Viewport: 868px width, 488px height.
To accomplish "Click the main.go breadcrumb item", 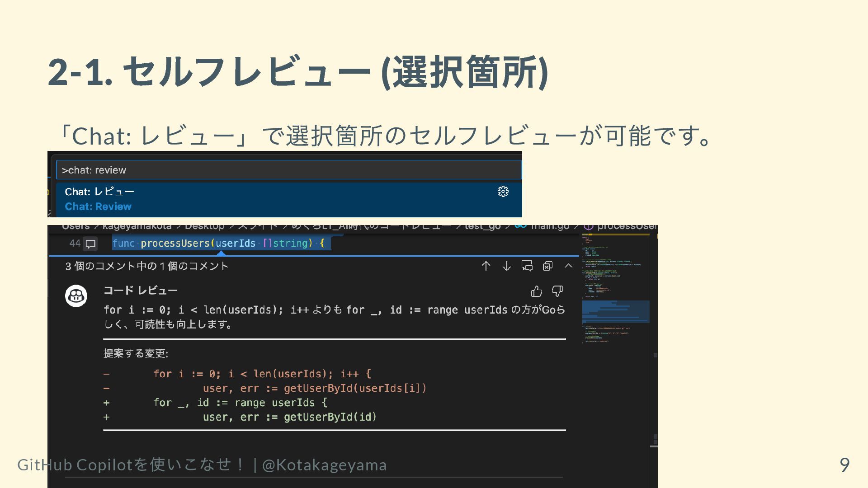I will coord(549,226).
